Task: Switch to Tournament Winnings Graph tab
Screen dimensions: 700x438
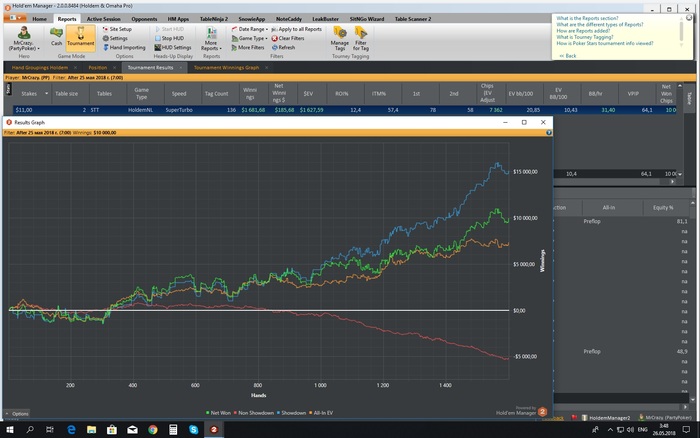Action: click(x=226, y=68)
